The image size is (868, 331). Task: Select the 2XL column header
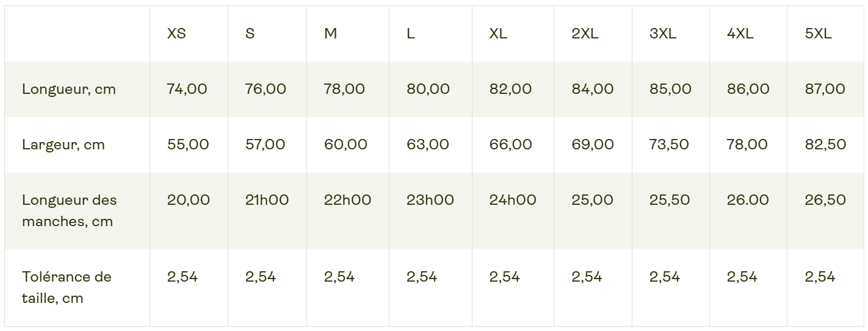585,34
